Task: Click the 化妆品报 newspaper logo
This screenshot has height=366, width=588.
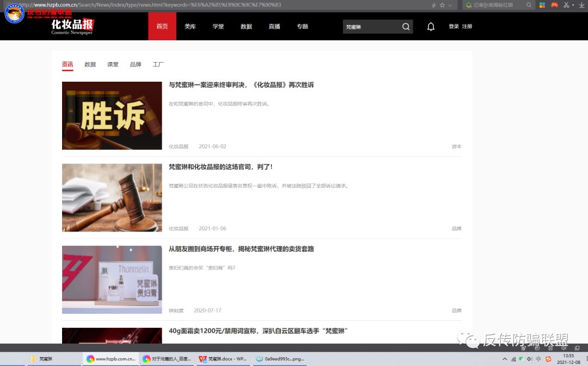Action: (x=71, y=26)
